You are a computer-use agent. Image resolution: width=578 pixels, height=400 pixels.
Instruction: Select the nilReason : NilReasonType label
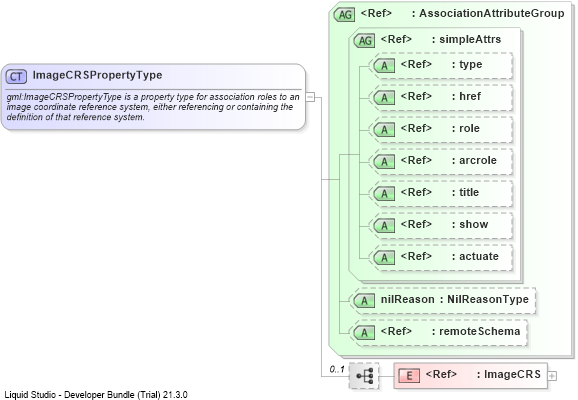(455, 299)
